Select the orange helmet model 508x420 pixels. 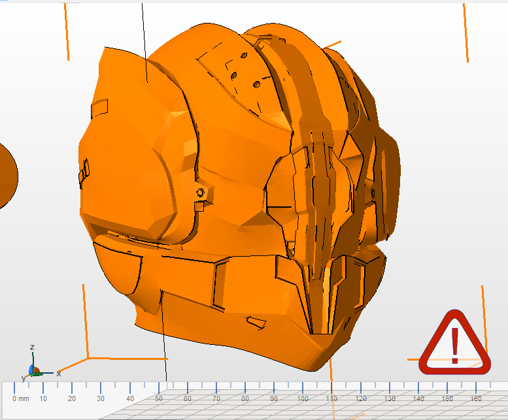click(x=240, y=197)
